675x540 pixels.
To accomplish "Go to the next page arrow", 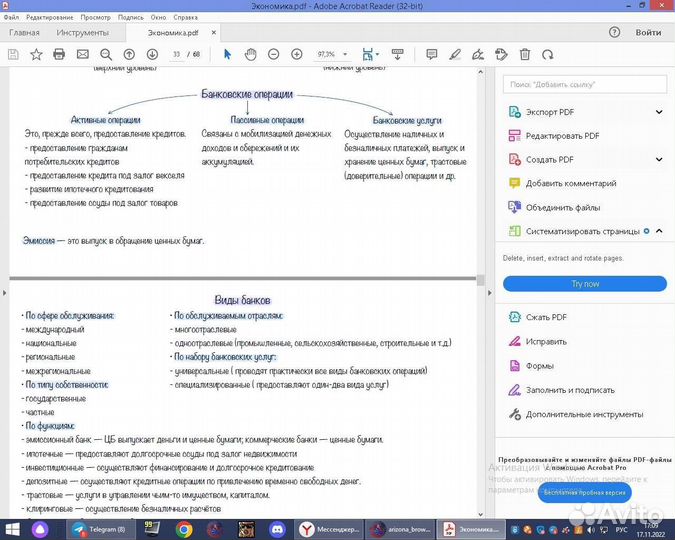I will pos(150,54).
